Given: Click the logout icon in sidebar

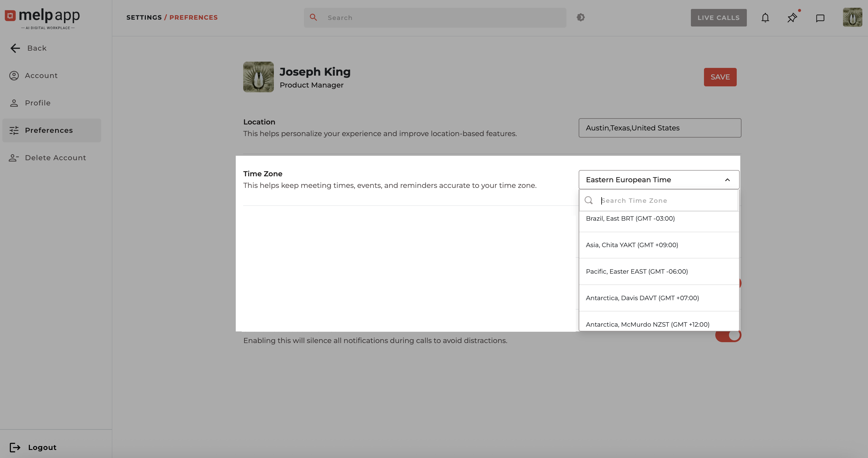Looking at the screenshot, I should (15, 447).
